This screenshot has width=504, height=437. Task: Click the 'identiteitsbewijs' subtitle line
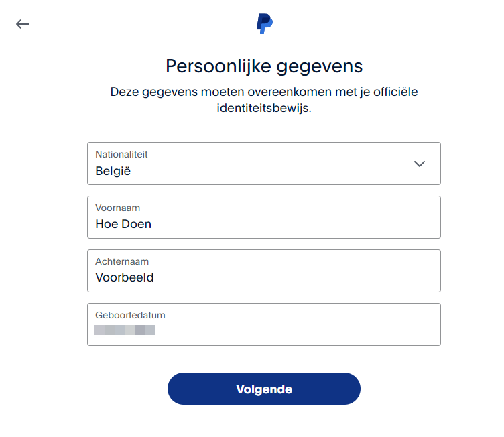point(264,108)
